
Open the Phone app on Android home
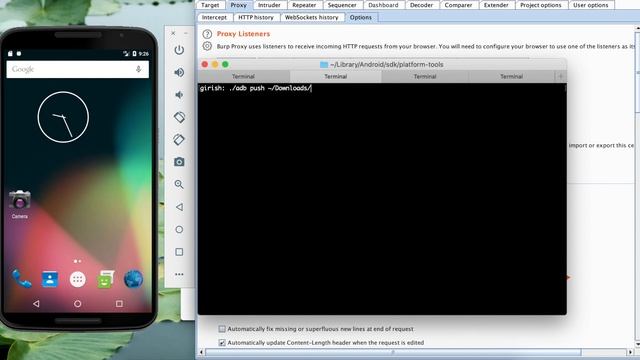click(x=22, y=279)
